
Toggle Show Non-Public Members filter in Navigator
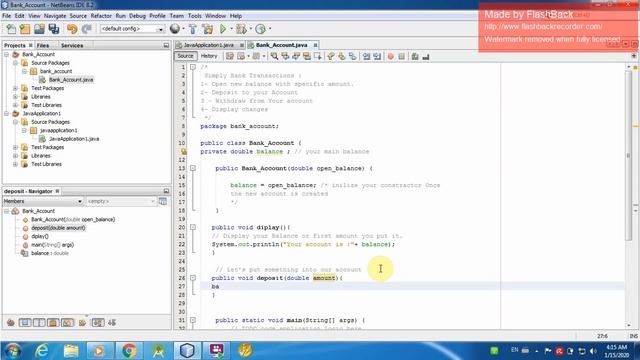53,323
